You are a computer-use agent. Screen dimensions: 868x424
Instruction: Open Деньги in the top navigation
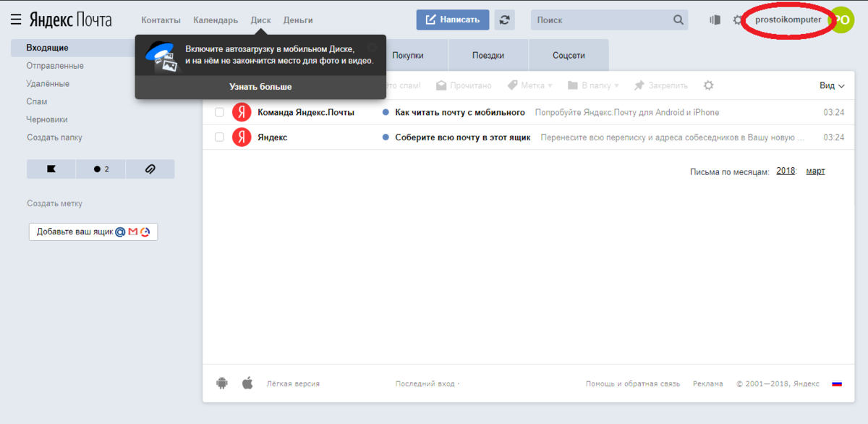[298, 20]
